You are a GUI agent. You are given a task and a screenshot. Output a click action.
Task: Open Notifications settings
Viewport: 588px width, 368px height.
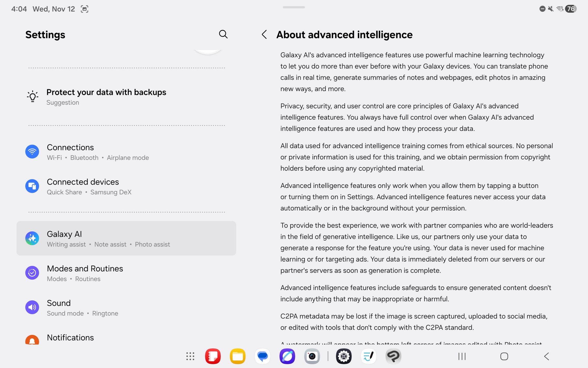(x=70, y=338)
